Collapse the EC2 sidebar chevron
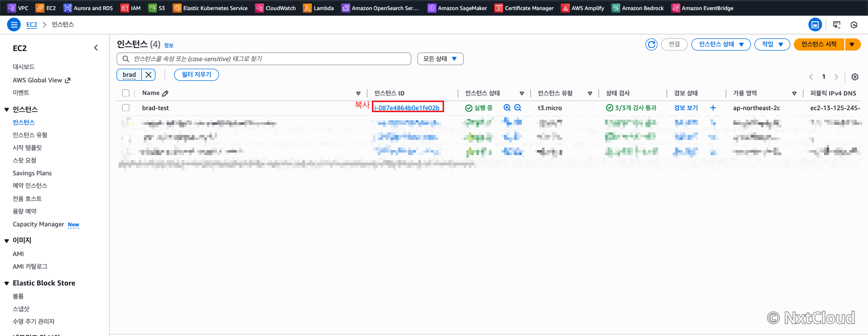The width and height of the screenshot is (868, 336). 96,48
